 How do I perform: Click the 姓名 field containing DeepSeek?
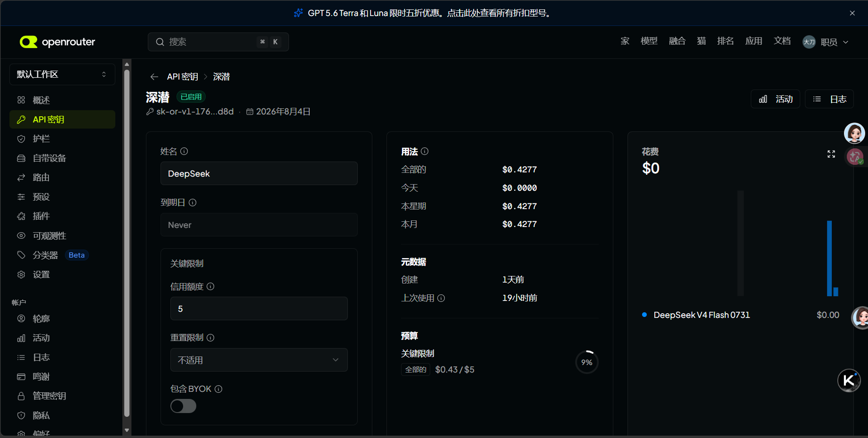pyautogui.click(x=259, y=173)
